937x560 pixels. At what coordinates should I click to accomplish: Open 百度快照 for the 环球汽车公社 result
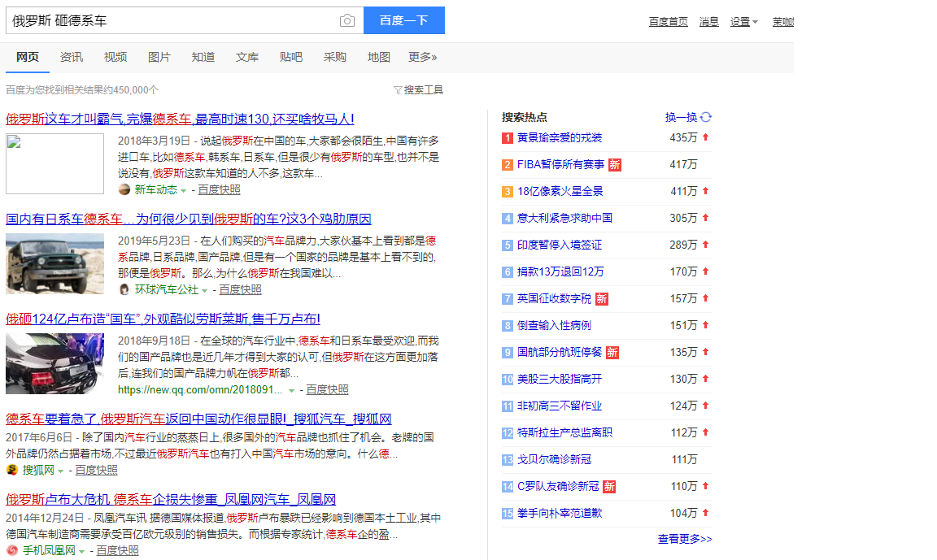[x=240, y=289]
